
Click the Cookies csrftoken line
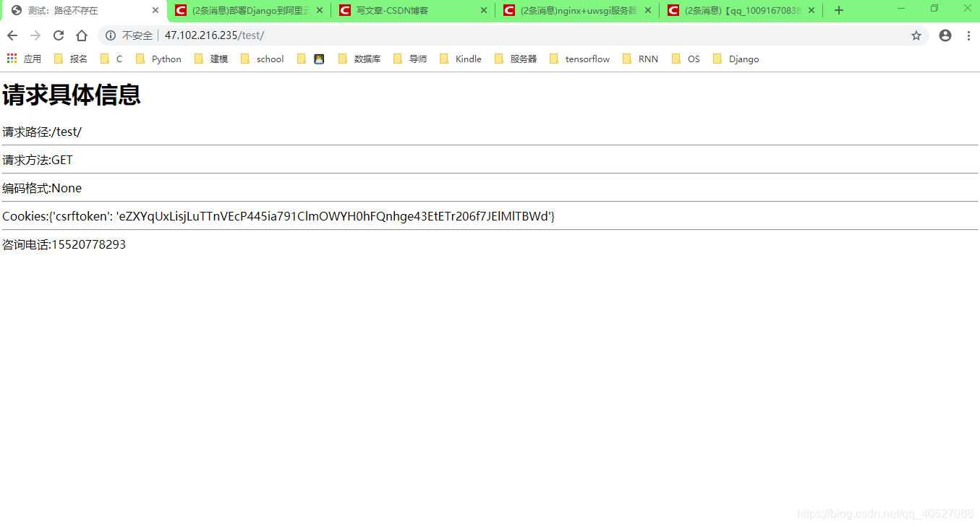278,216
